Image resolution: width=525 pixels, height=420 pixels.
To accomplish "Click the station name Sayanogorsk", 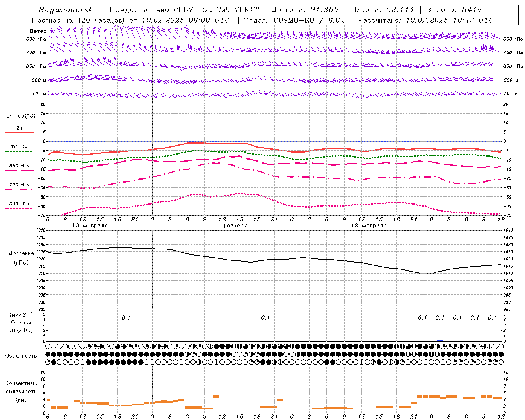I will pos(66,10).
